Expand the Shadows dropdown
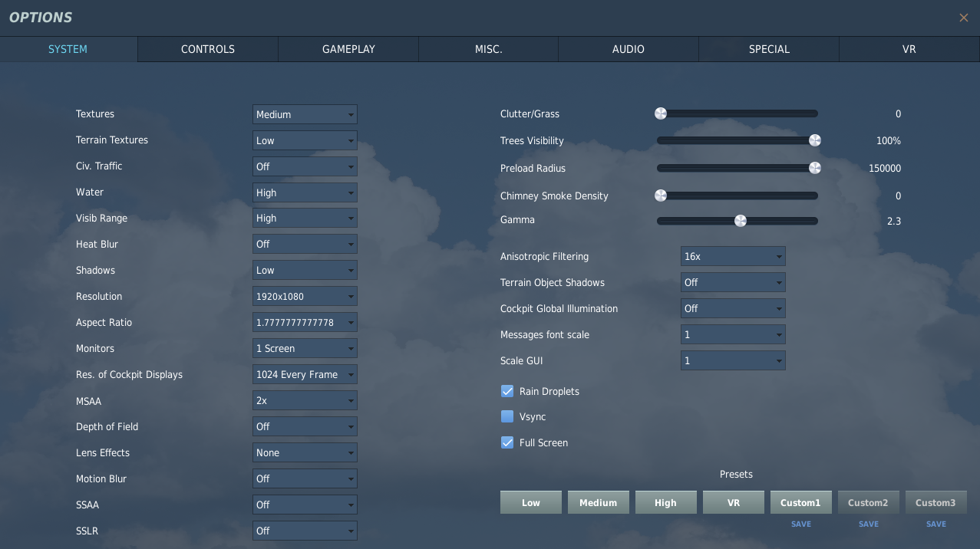 click(x=305, y=270)
